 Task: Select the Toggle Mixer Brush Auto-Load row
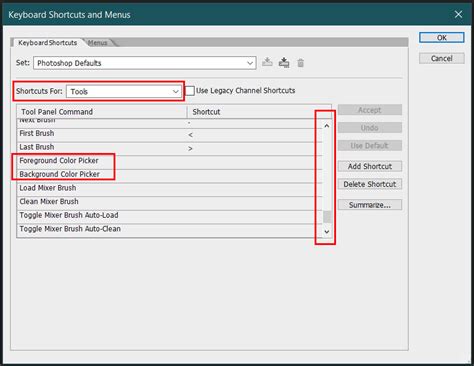[x=170, y=215]
